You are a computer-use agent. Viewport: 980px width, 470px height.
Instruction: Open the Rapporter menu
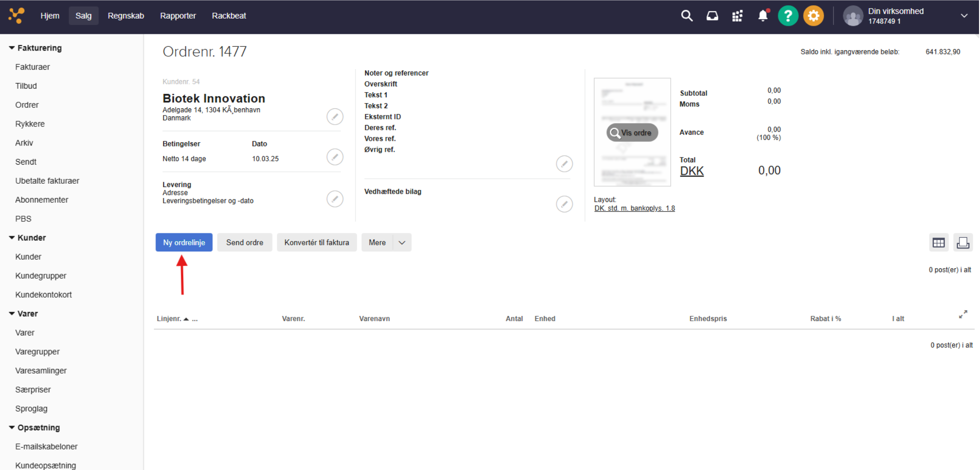pyautogui.click(x=178, y=16)
